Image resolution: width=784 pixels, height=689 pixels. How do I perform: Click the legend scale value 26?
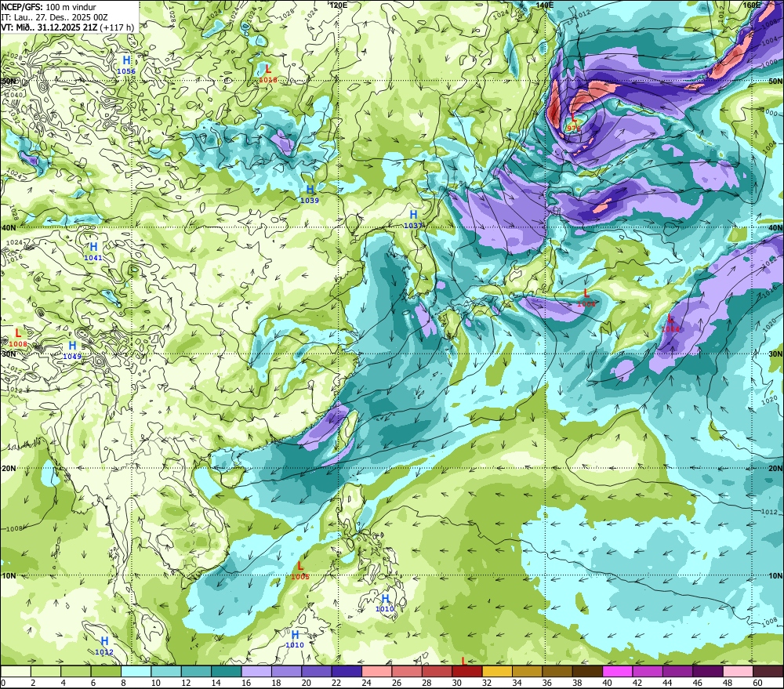397,683
